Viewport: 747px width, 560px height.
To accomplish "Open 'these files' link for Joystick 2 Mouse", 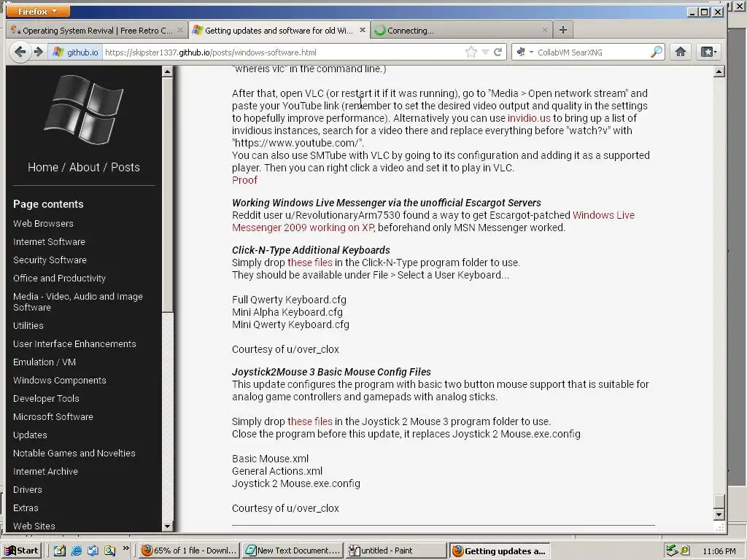I will tap(309, 422).
